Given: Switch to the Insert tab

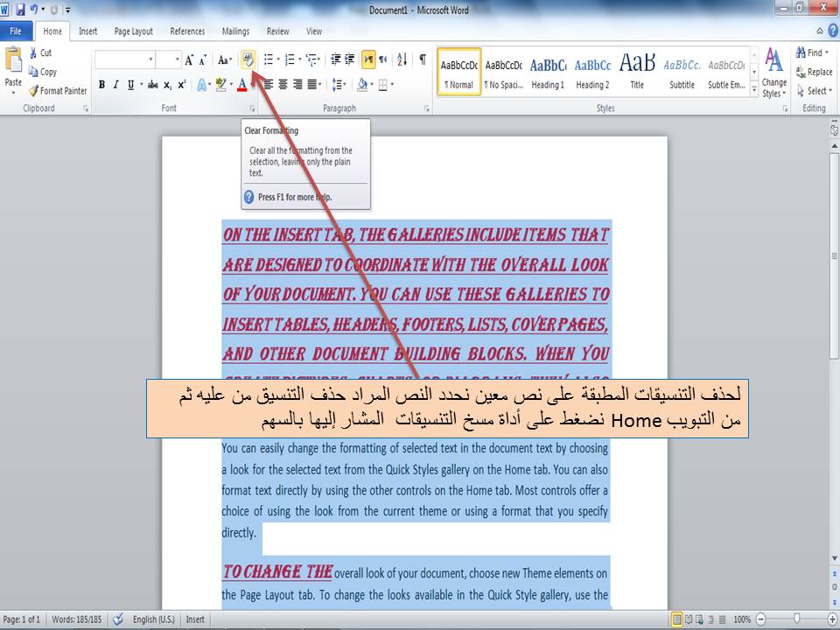Looking at the screenshot, I should [87, 31].
